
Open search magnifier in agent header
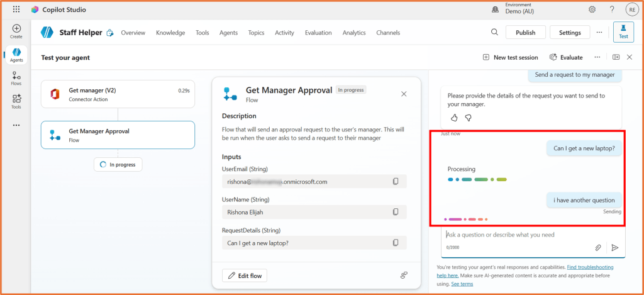[x=494, y=32]
